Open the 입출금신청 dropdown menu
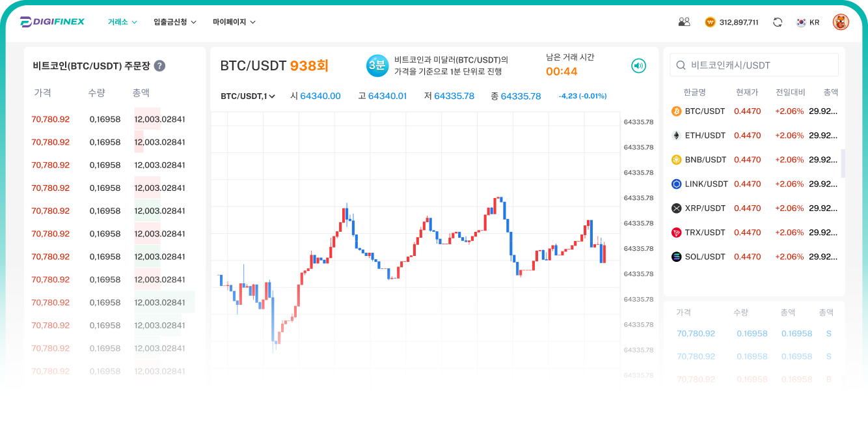Image resolution: width=868 pixels, height=426 pixels. click(x=174, y=21)
